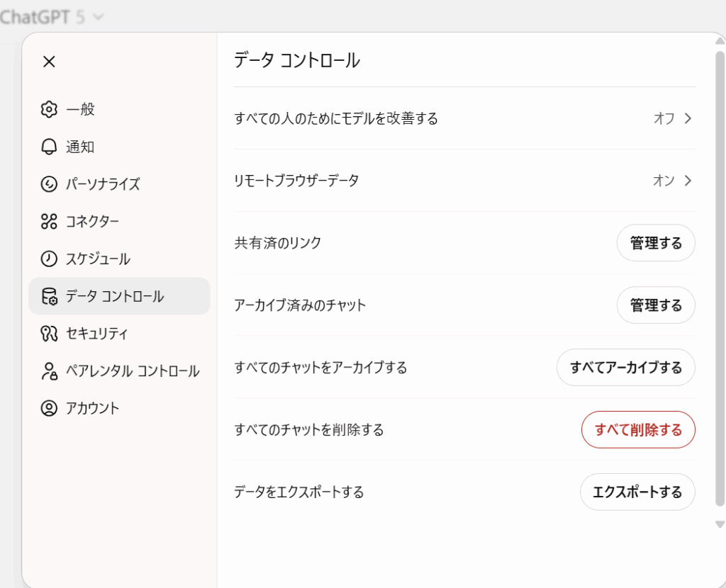
Task: Click the エクスポートする button
Action: pos(637,492)
